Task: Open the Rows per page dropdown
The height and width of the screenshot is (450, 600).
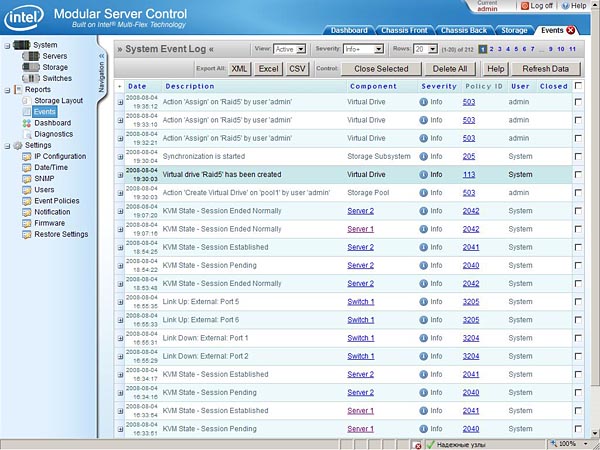Action: coord(426,49)
